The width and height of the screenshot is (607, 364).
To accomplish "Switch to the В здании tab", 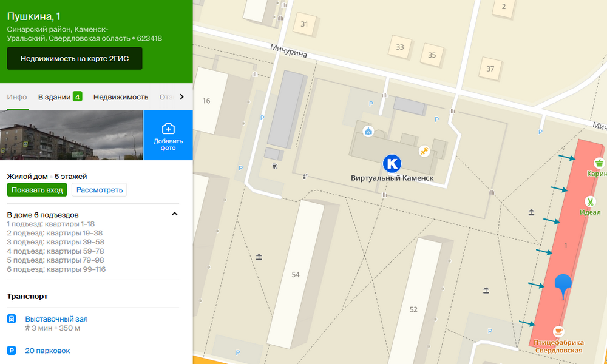I will pyautogui.click(x=54, y=97).
